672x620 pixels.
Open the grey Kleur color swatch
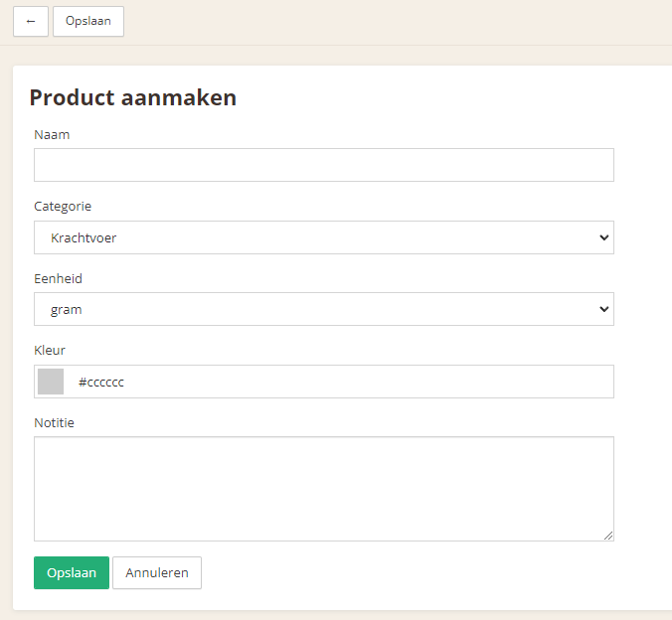pos(51,382)
